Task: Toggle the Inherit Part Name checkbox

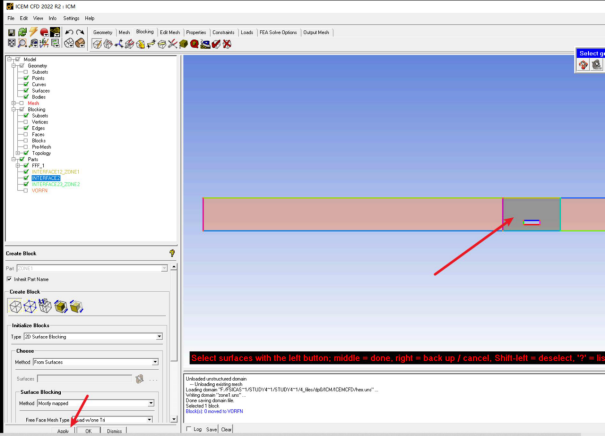Action: pos(9,279)
